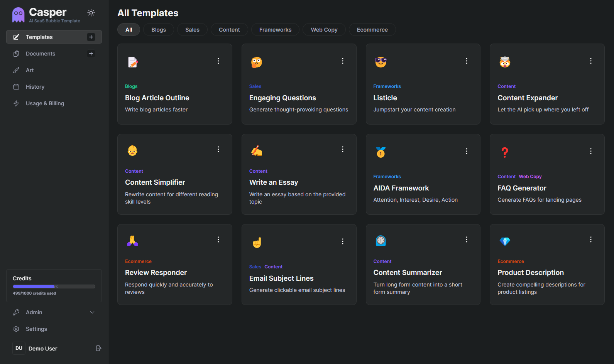Click the medal icon on AIDA Framework
The image size is (614, 364).
(381, 152)
